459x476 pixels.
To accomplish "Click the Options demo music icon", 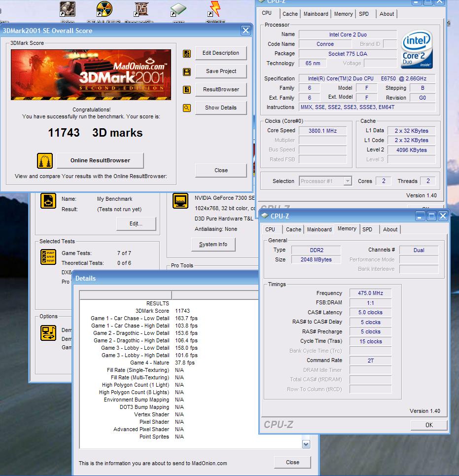I will (x=48, y=333).
